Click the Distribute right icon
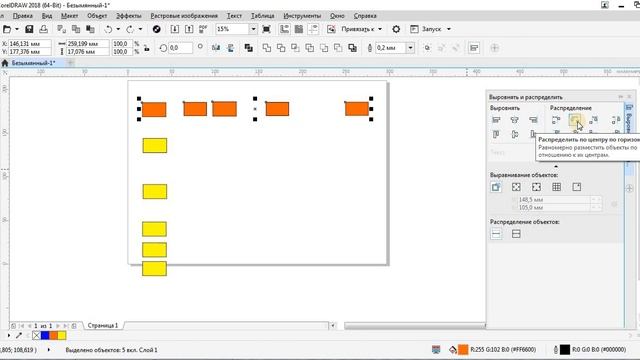 pos(594,120)
